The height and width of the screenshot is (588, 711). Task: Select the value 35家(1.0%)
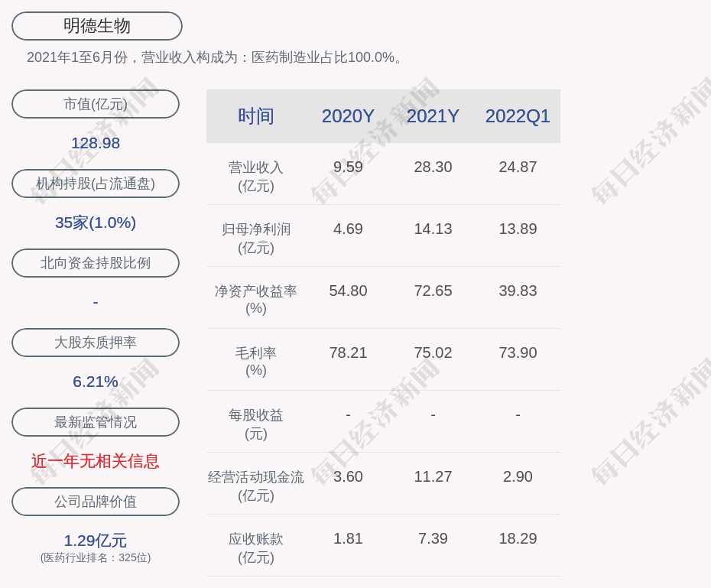pyautogui.click(x=96, y=223)
